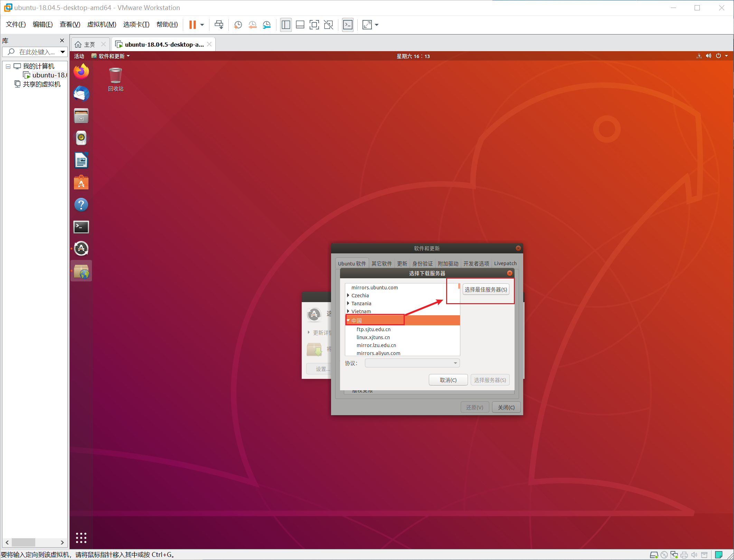734x560 pixels.
Task: Click 还原(V) button
Action: 475,407
